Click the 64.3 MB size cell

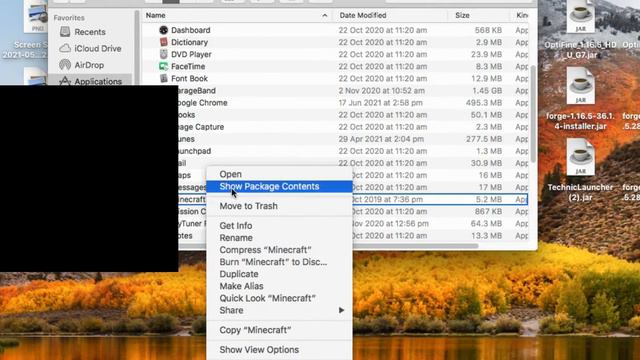486,224
